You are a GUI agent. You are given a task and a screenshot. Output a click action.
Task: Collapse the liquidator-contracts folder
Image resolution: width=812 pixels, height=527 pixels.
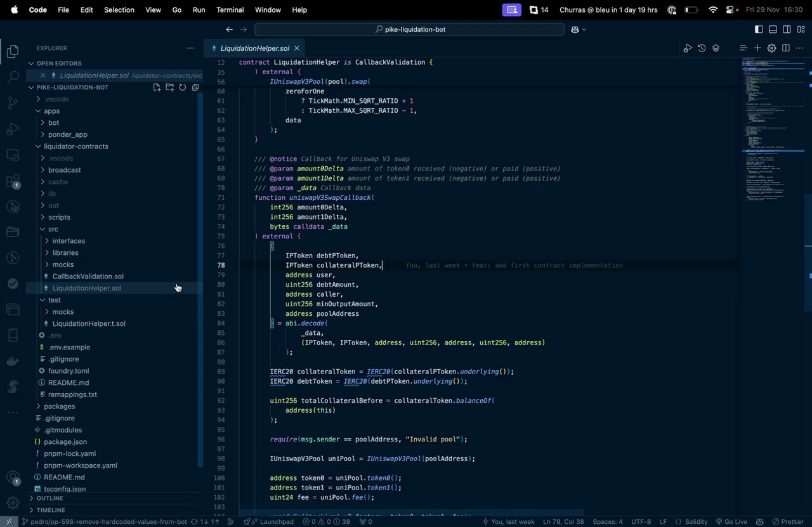75,146
